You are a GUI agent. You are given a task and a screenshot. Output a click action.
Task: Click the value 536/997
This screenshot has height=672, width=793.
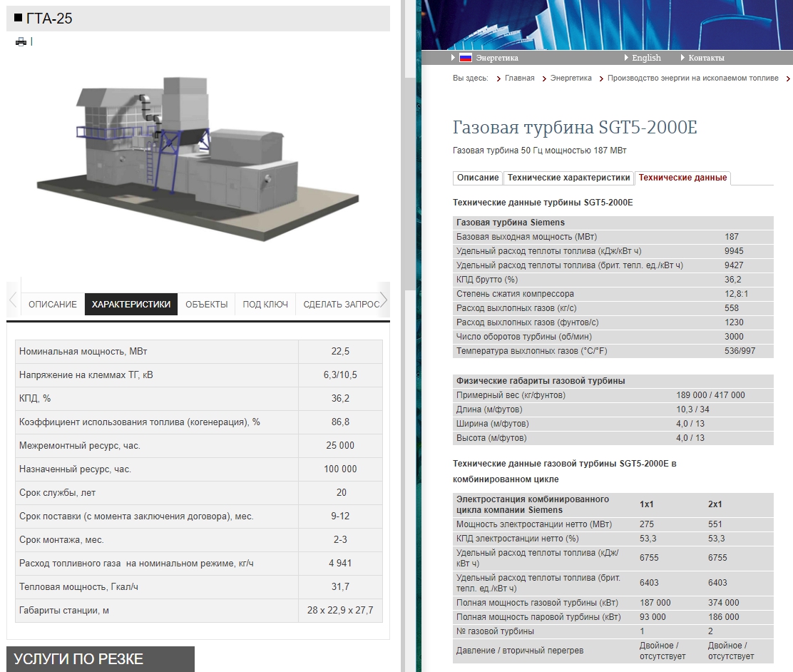tap(740, 351)
